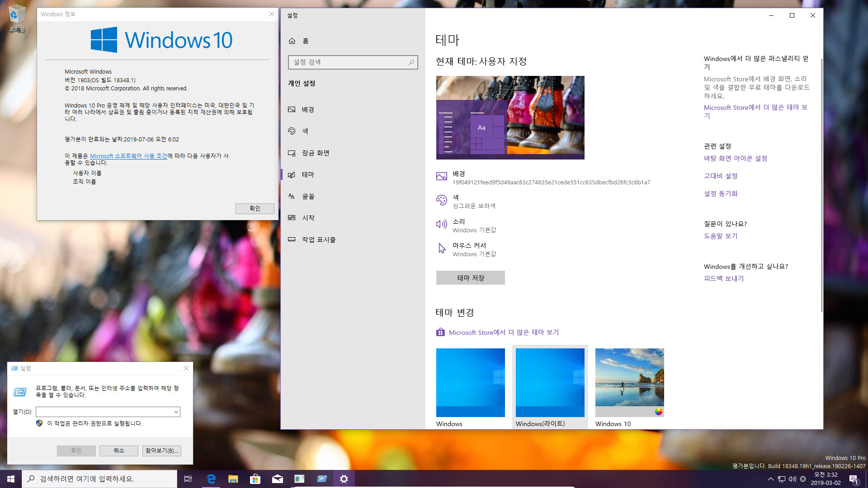Open 바탕 화면 아이콘 설정 link
Image resolution: width=868 pixels, height=488 pixels.
[735, 159]
